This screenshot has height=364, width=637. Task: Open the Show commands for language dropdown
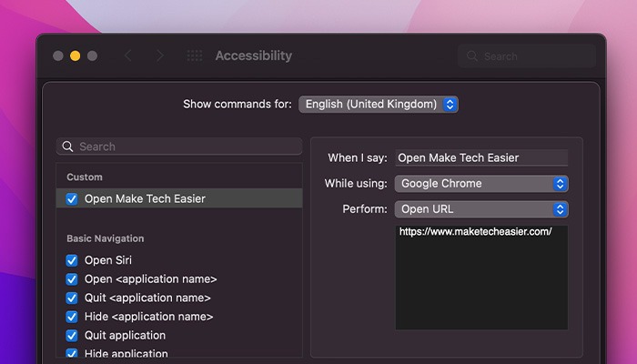(379, 105)
